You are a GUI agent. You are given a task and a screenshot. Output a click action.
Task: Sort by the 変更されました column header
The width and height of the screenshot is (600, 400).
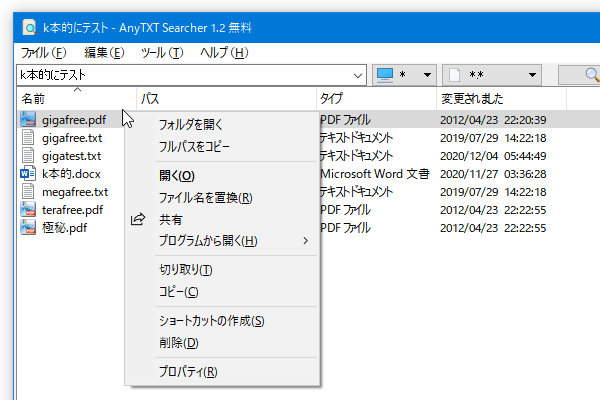click(x=502, y=99)
